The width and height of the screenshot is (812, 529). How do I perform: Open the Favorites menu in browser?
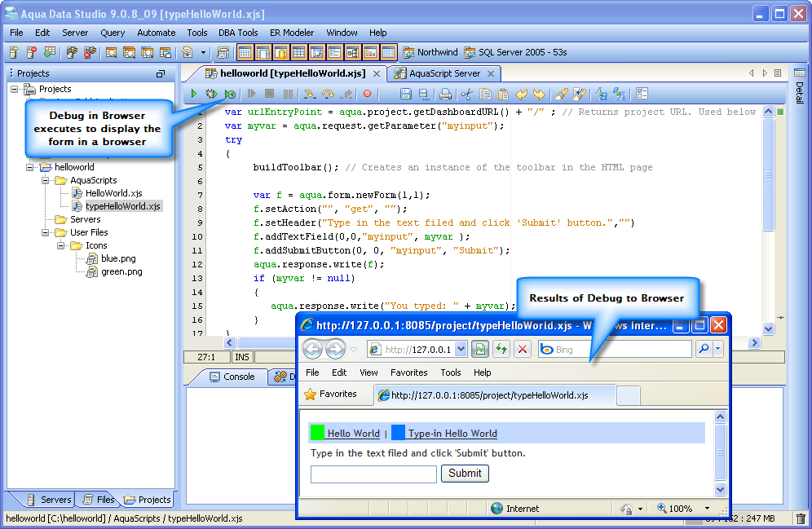pyautogui.click(x=408, y=373)
